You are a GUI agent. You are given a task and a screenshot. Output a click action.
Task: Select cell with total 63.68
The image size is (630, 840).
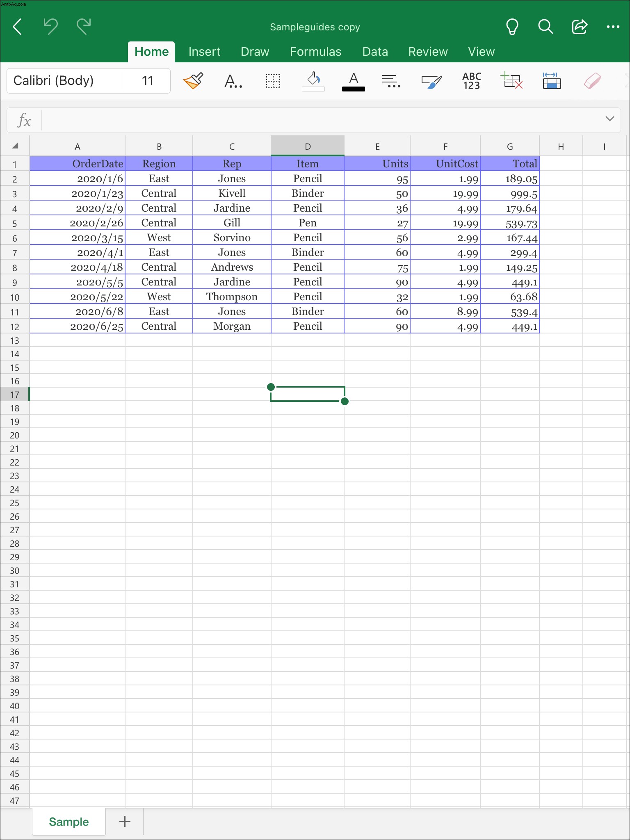[510, 297]
